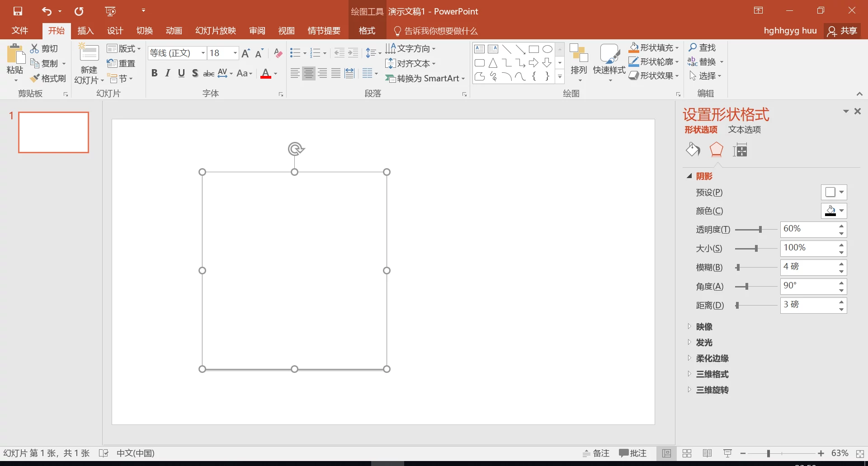868x466 pixels.
Task: Open the Layout (版式) dropdown
Action: tap(124, 48)
